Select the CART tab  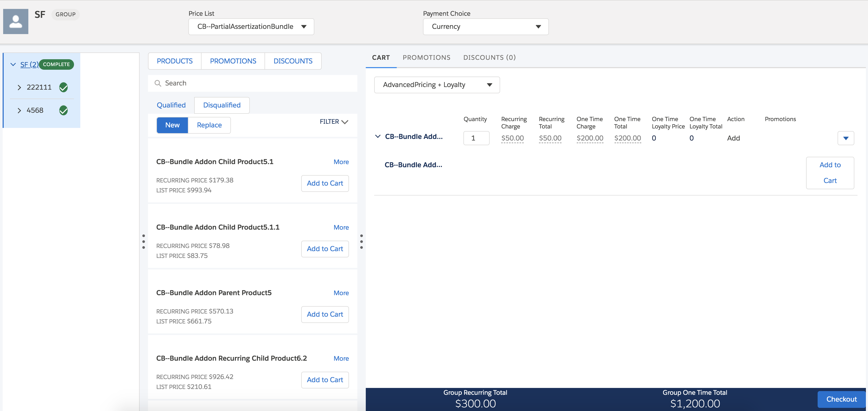[x=381, y=58]
